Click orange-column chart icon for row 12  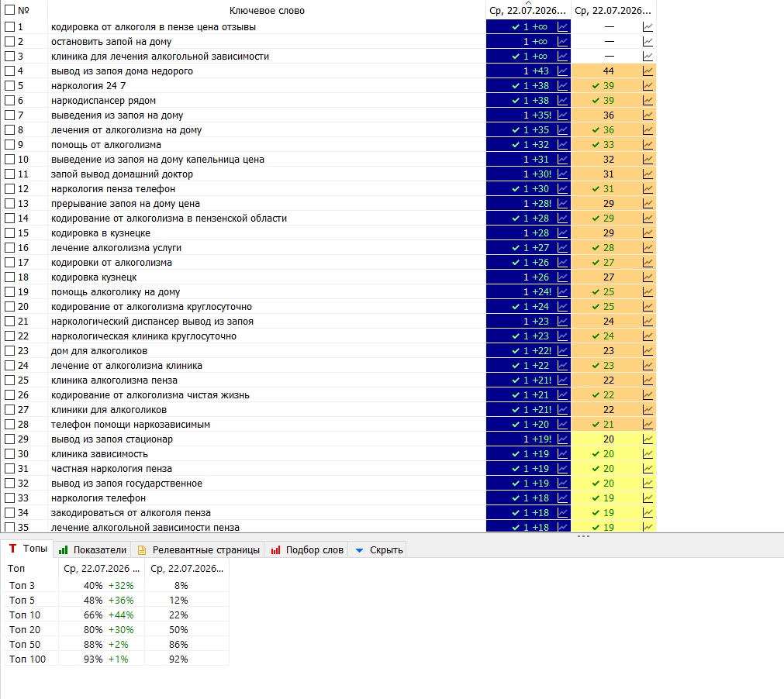coord(648,189)
